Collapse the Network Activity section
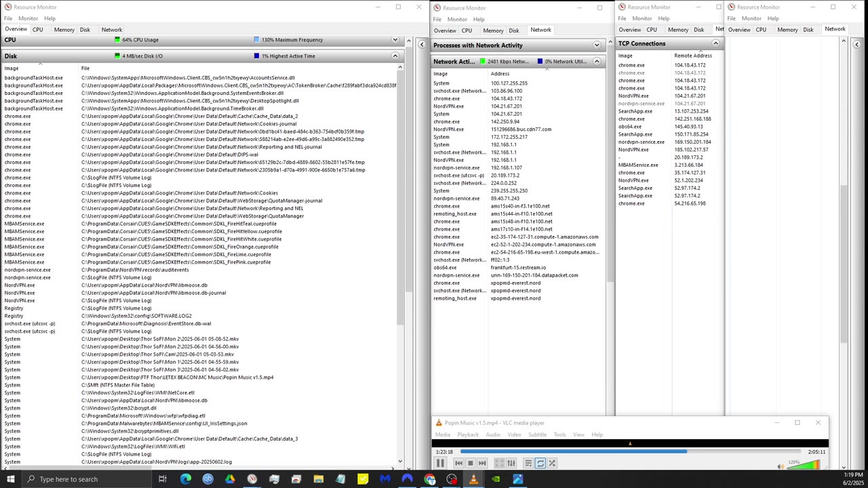Viewport: 868px width, 488px height. tap(597, 62)
